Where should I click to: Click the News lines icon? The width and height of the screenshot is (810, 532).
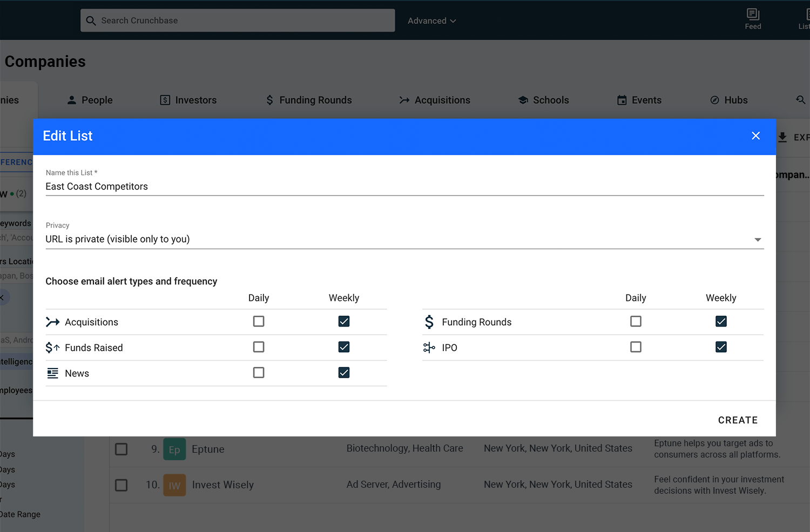click(52, 373)
